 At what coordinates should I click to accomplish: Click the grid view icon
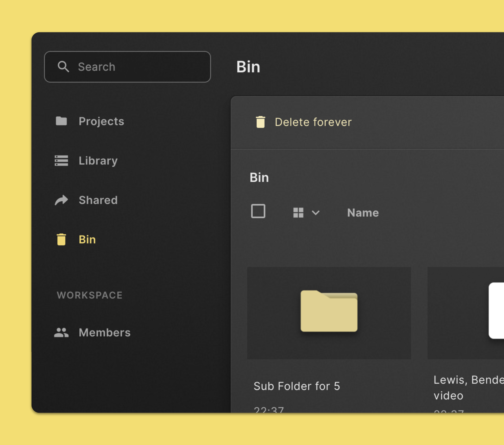coord(298,213)
